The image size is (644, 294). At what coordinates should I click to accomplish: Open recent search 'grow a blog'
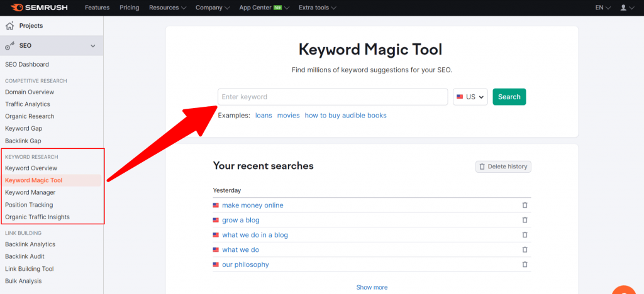tap(241, 220)
